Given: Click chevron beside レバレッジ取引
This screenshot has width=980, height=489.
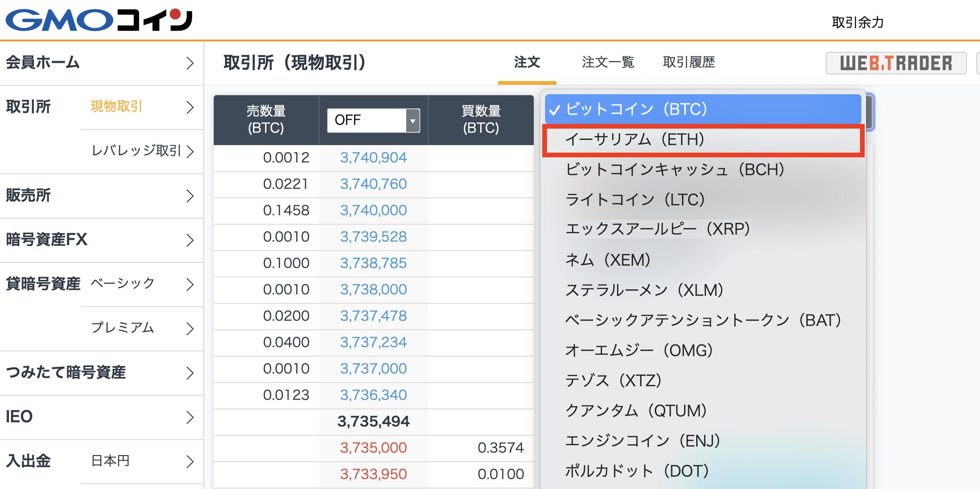Looking at the screenshot, I should 190,152.
